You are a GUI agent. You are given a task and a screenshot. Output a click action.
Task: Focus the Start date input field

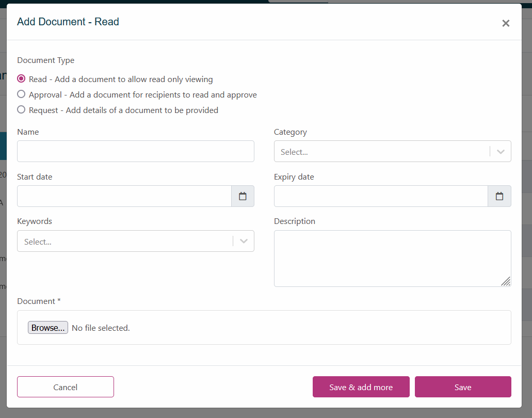124,196
